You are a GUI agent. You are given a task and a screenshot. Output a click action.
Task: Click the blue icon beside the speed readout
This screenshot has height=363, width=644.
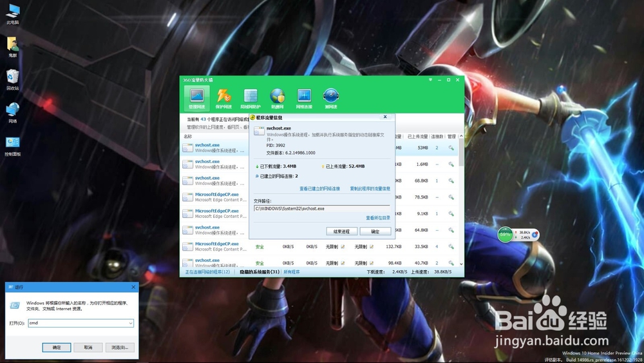535,234
